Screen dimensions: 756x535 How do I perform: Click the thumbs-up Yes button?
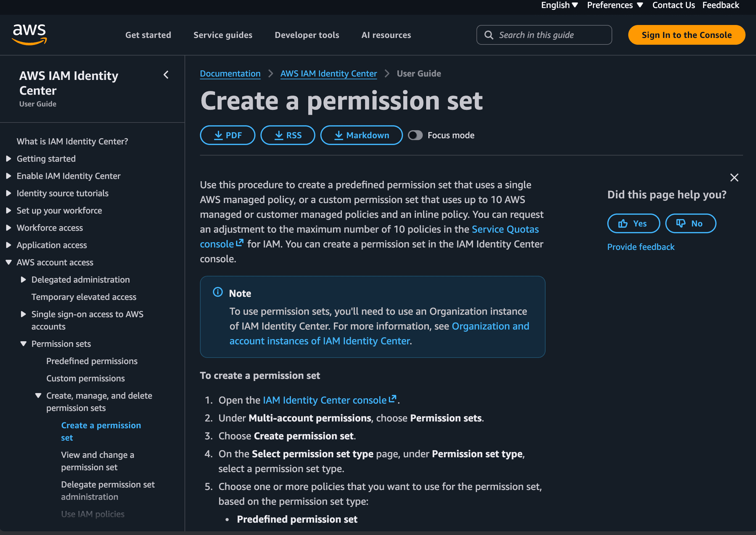click(x=634, y=223)
